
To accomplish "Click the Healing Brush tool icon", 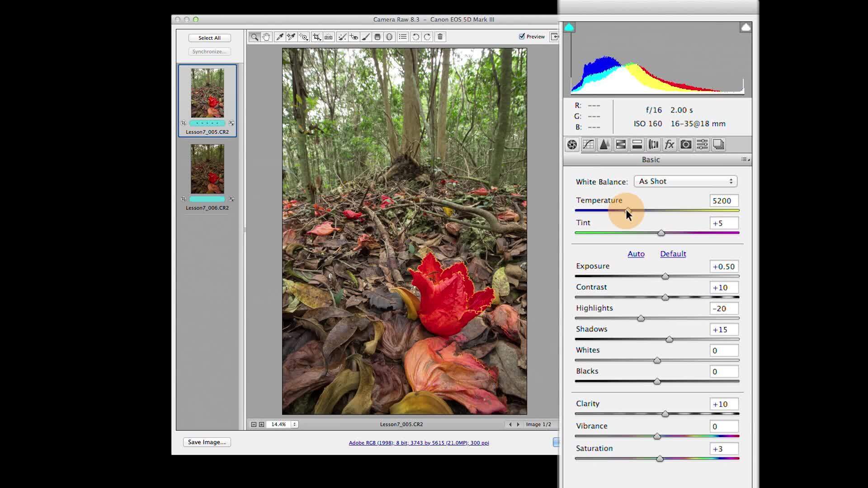I will [x=342, y=37].
